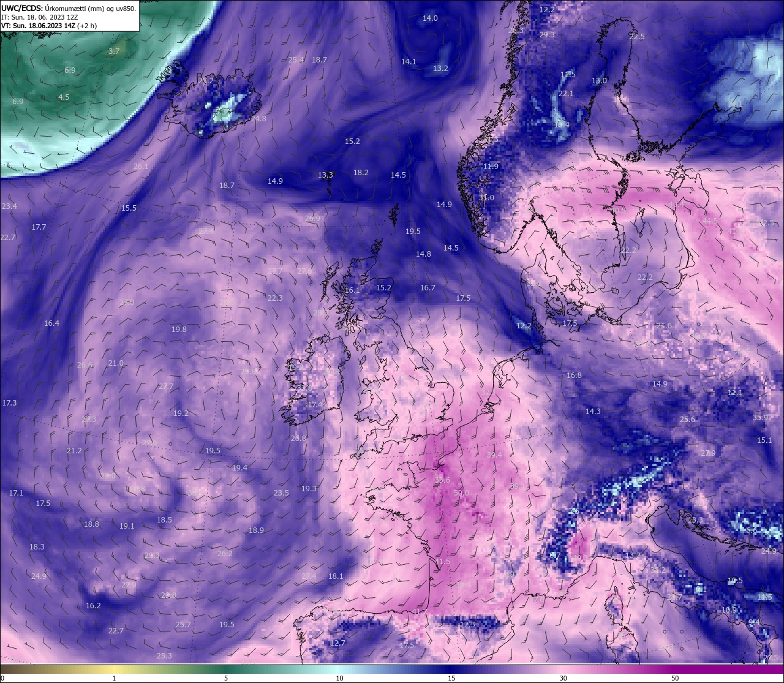Click the 11.9 value label
Screen dimensions: 784x683
tap(491, 167)
